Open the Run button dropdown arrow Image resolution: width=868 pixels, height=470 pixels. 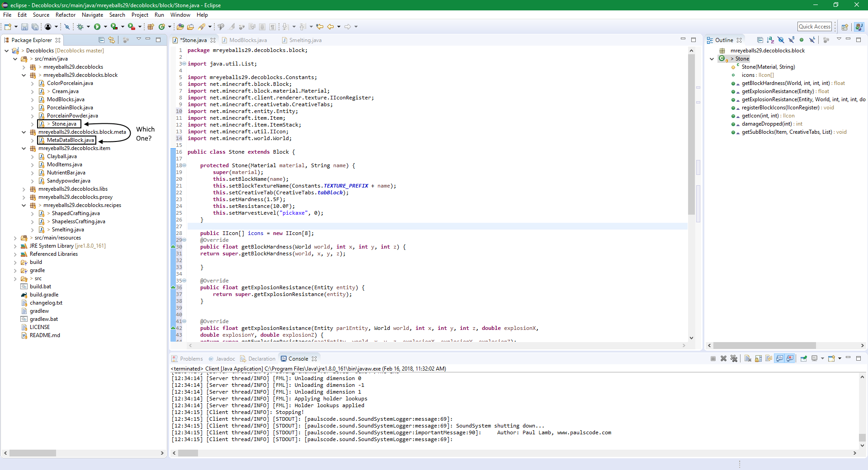pos(105,27)
